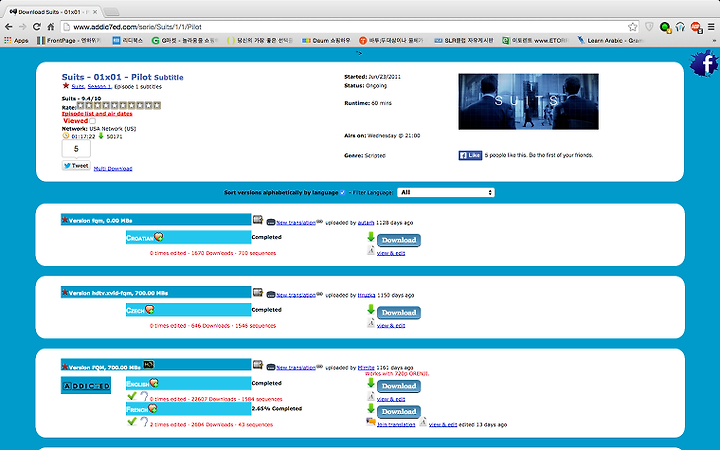Click the green download arrow for English subtitle
Viewport: 720px width, 450px height.
(x=371, y=382)
